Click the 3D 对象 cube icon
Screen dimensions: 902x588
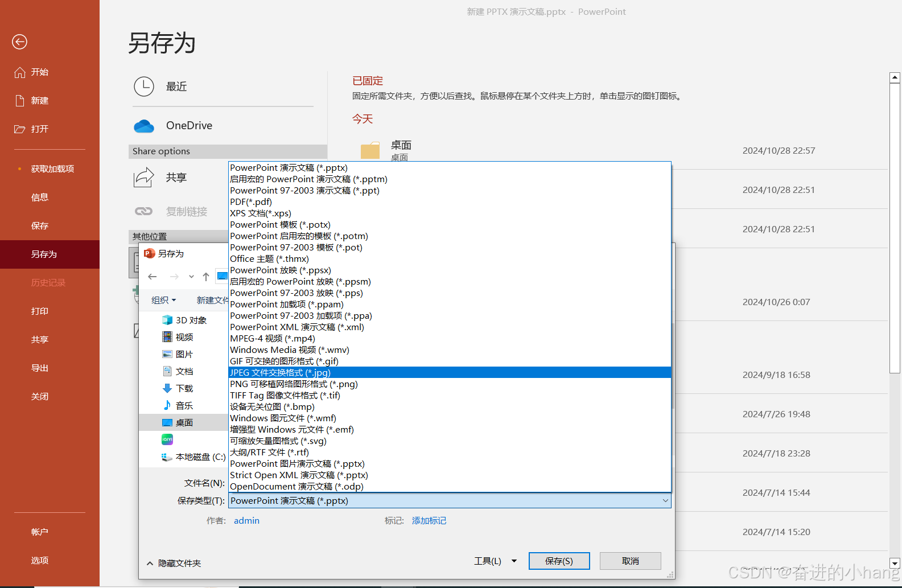pos(167,320)
